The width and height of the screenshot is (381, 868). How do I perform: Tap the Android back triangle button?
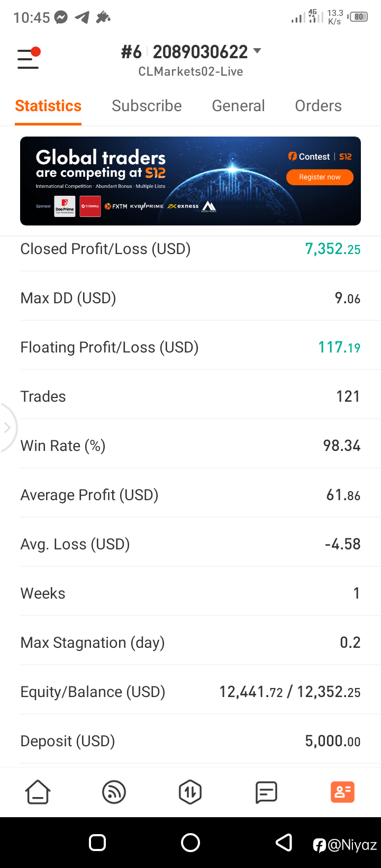point(284,843)
